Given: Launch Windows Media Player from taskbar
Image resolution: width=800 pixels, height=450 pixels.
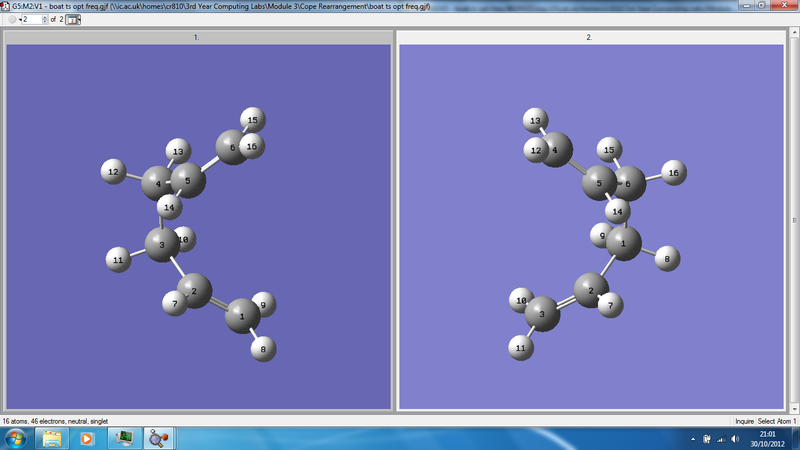Looking at the screenshot, I should click(x=87, y=438).
